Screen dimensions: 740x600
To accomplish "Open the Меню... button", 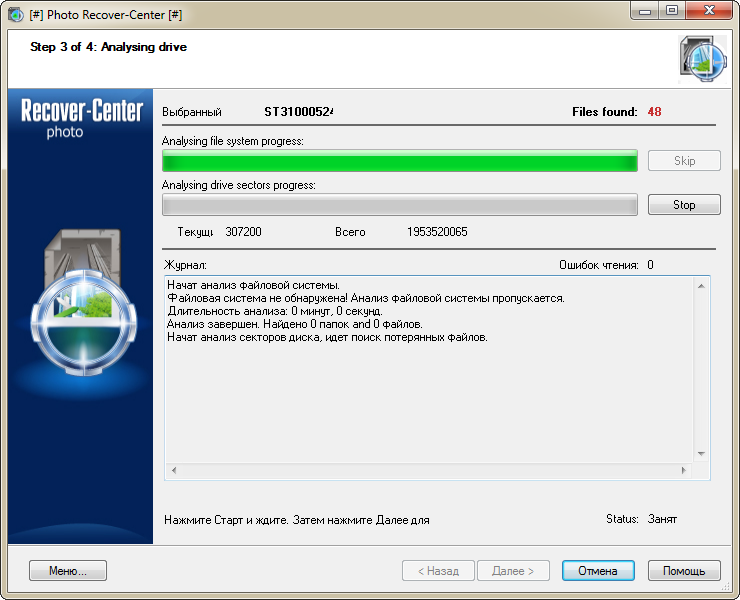I will (68, 571).
